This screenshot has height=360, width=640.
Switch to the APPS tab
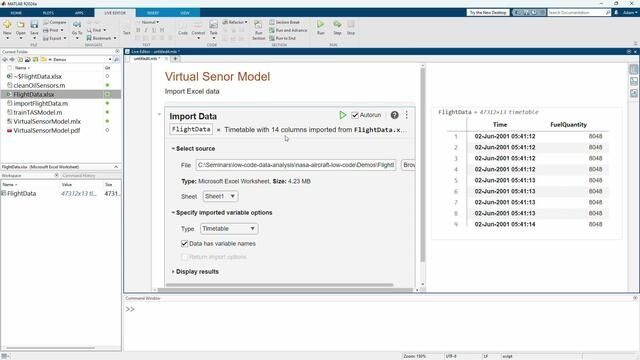click(x=79, y=13)
